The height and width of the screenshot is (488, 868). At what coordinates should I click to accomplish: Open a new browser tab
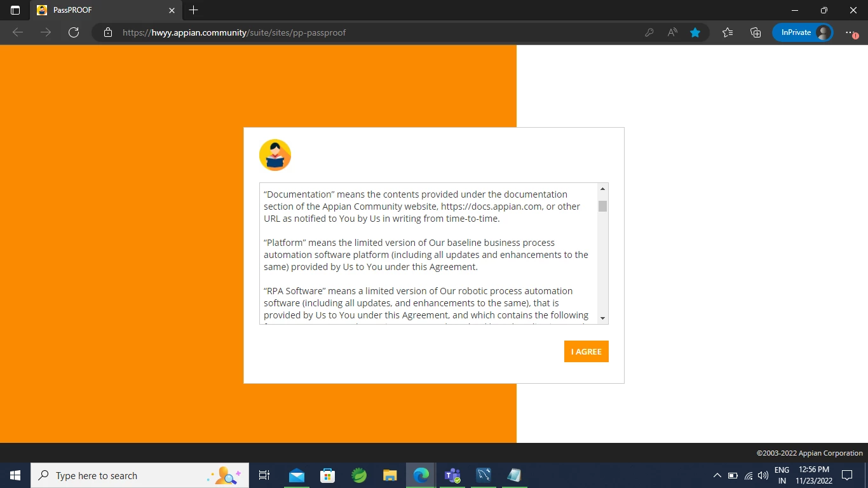coord(194,10)
